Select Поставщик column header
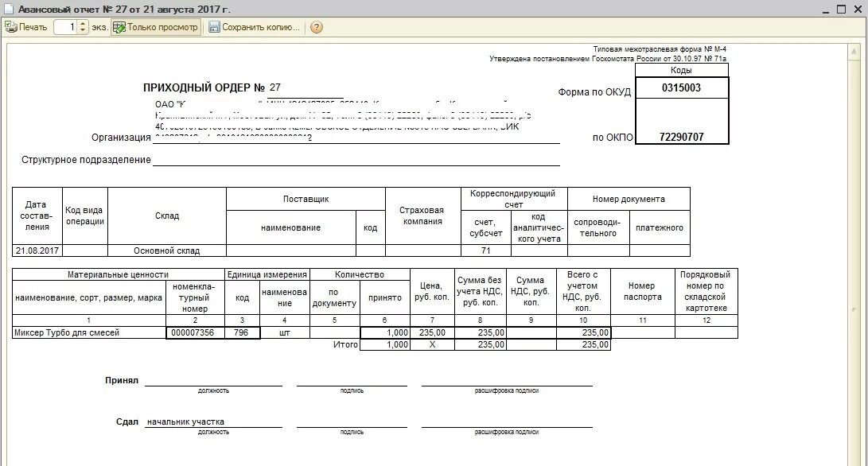The width and height of the screenshot is (868, 466). (x=306, y=199)
